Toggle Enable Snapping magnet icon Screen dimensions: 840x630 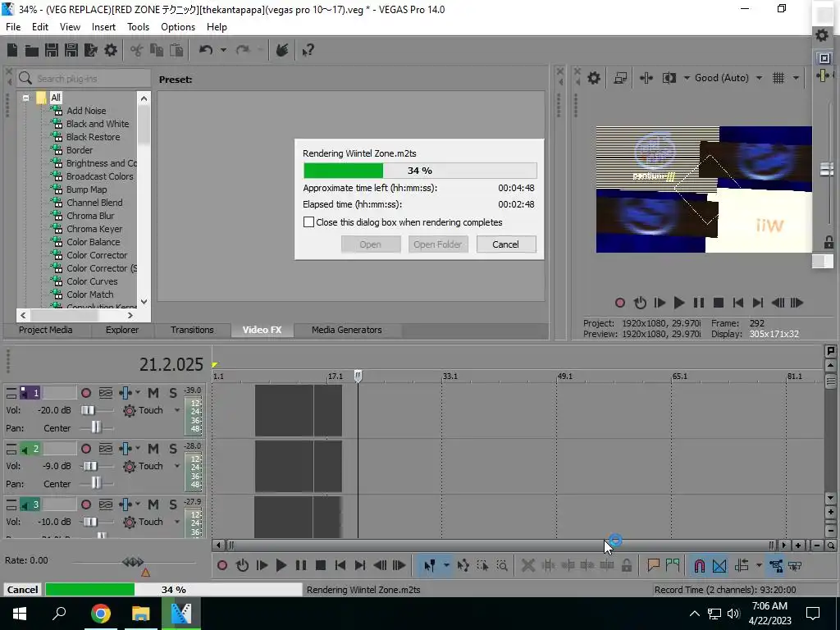(699, 565)
